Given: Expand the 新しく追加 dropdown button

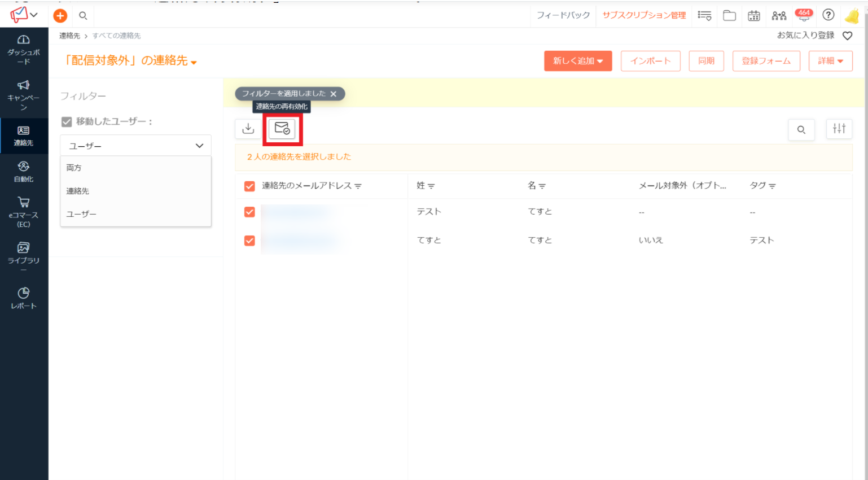Looking at the screenshot, I should click(577, 61).
